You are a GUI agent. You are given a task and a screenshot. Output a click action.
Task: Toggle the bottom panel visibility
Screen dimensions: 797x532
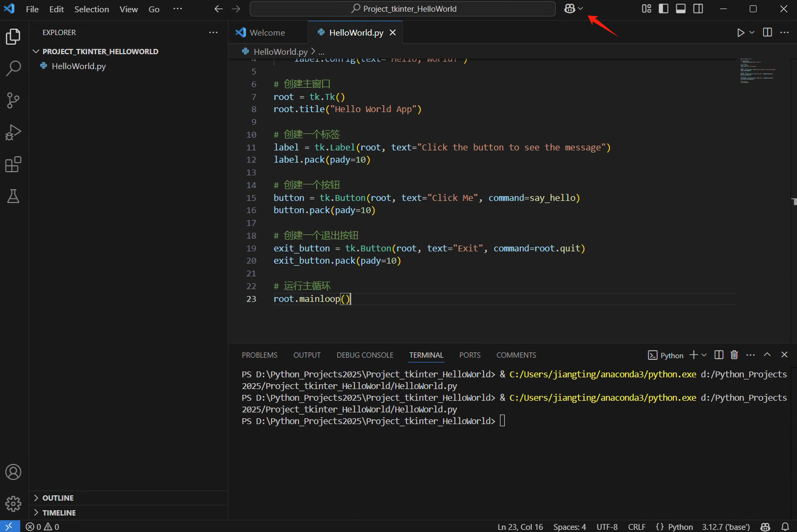tap(681, 9)
